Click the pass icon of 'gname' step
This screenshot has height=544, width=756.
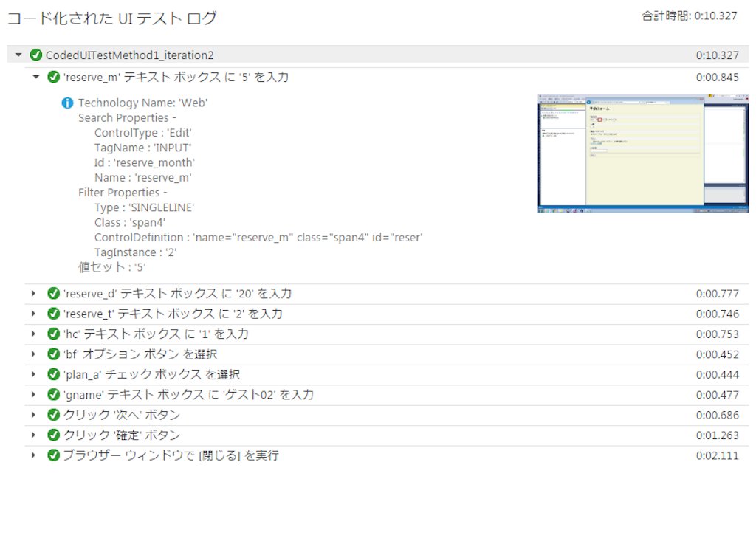pos(53,395)
